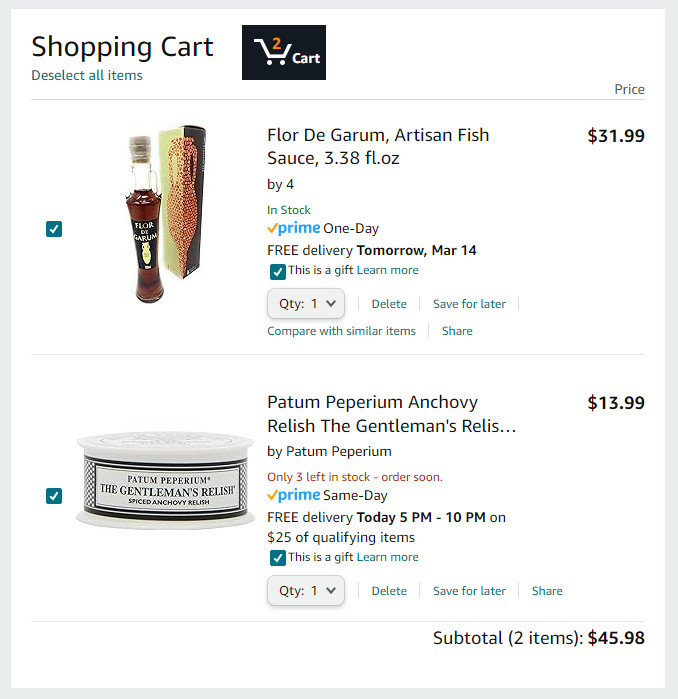The image size is (678, 699).
Task: Click 'Deselect all items' link
Action: pos(87,75)
